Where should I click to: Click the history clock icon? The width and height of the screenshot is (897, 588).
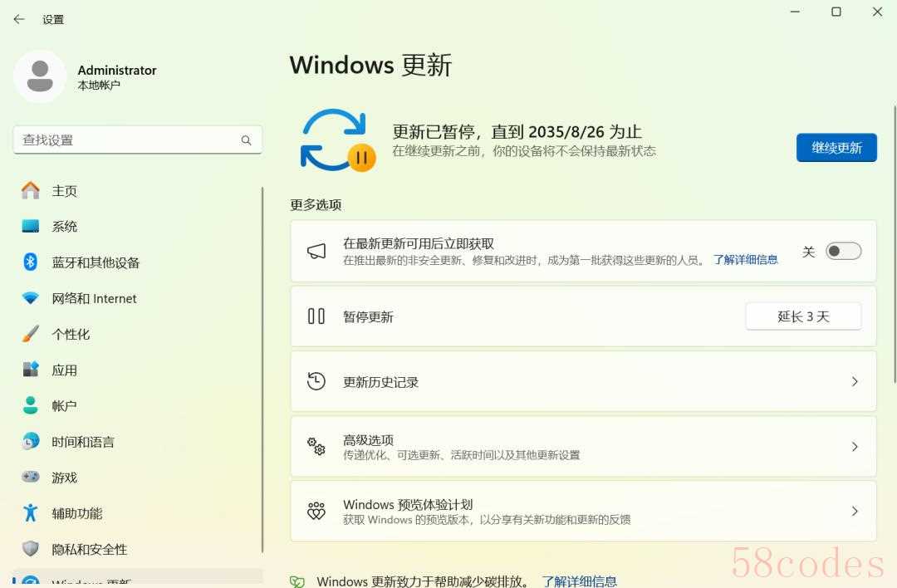tap(316, 381)
